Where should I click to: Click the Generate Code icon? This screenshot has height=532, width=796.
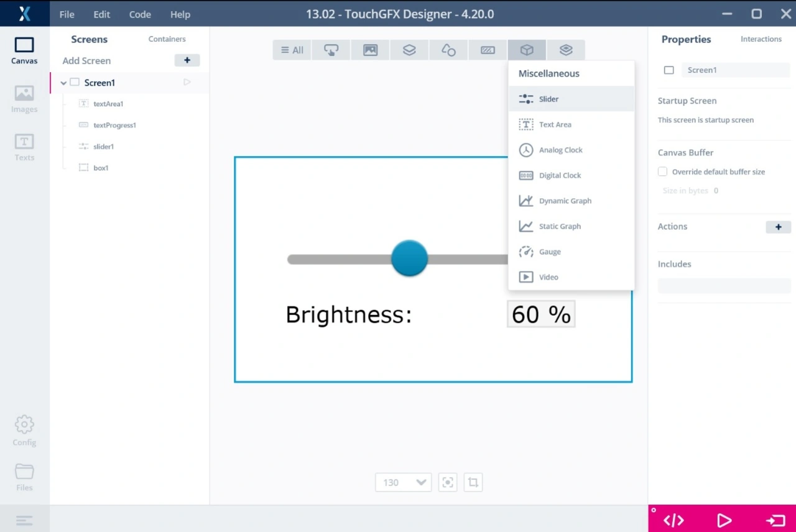673,520
